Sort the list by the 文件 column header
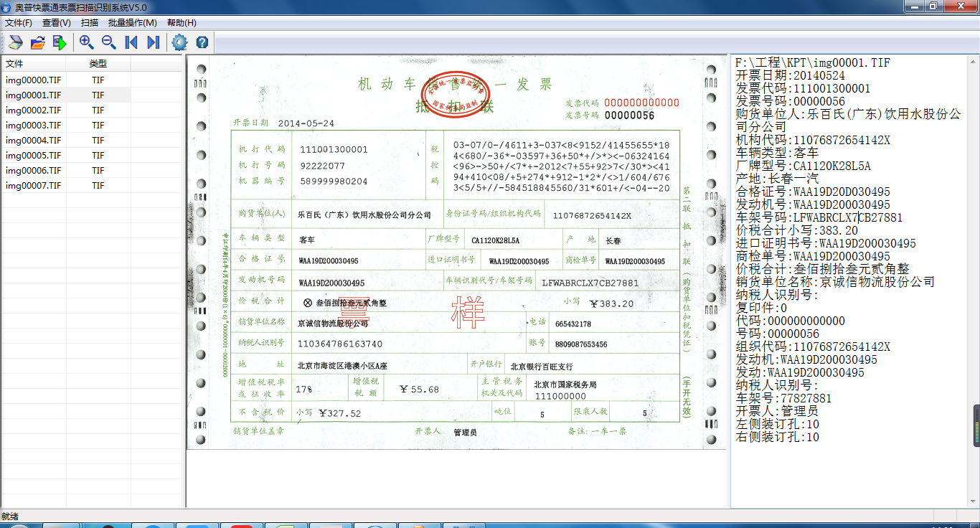Viewport: 980px width, 528px height. 33,64
